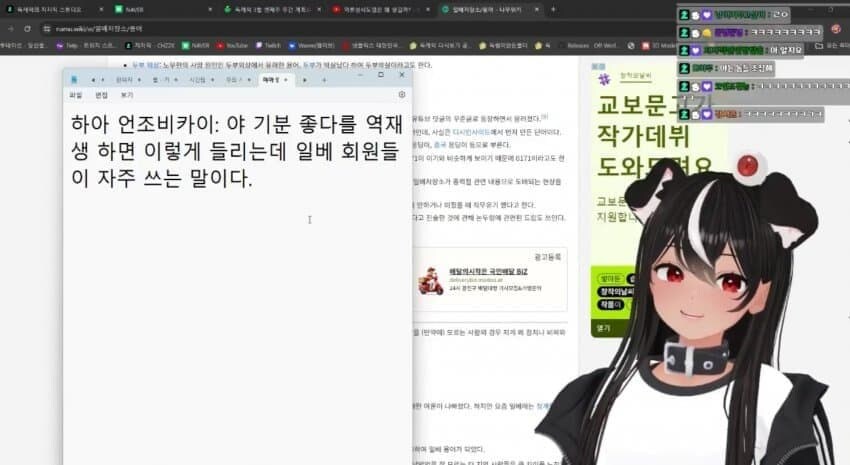850x465 pixels.
Task: Click the chat message reading 여 알지요
Action: (x=740, y=50)
